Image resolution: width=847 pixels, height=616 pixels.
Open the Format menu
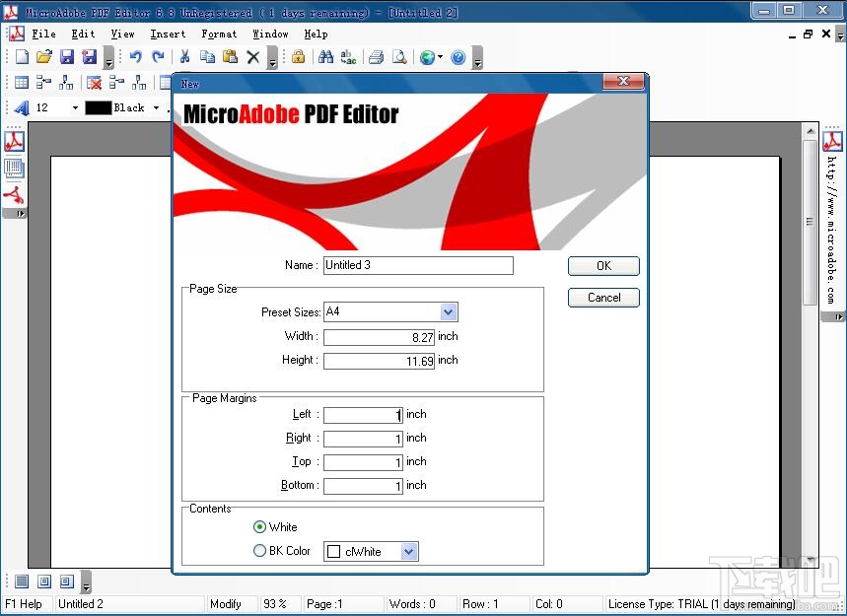(x=219, y=34)
